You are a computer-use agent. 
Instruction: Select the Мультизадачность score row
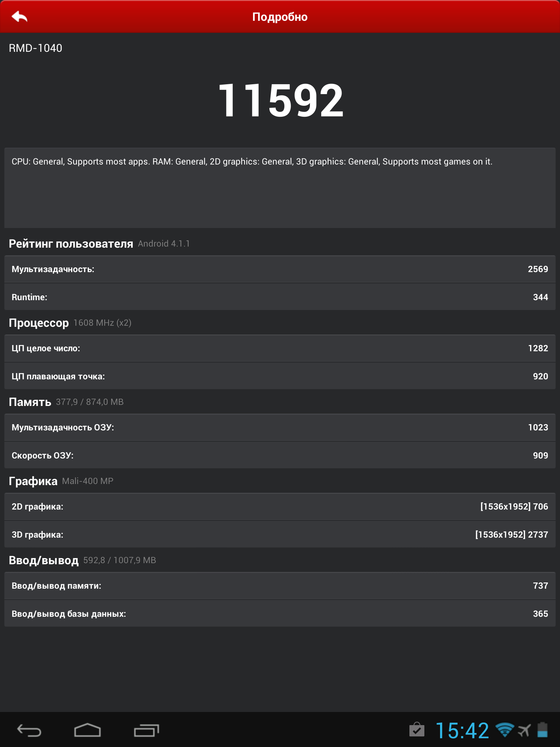280,269
